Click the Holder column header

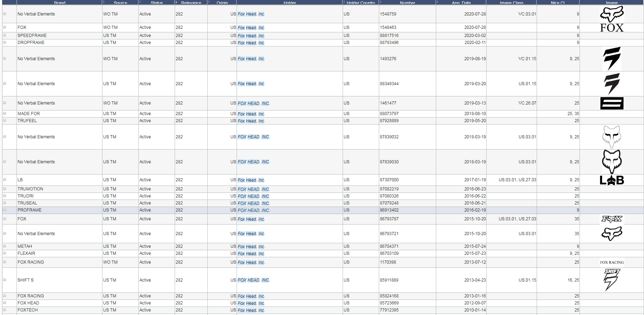pos(290,2)
